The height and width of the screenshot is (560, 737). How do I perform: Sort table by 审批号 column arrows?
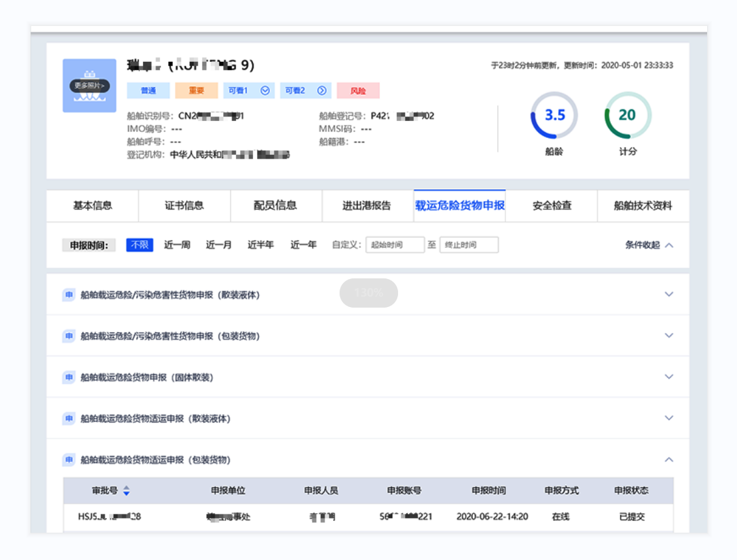click(126, 490)
